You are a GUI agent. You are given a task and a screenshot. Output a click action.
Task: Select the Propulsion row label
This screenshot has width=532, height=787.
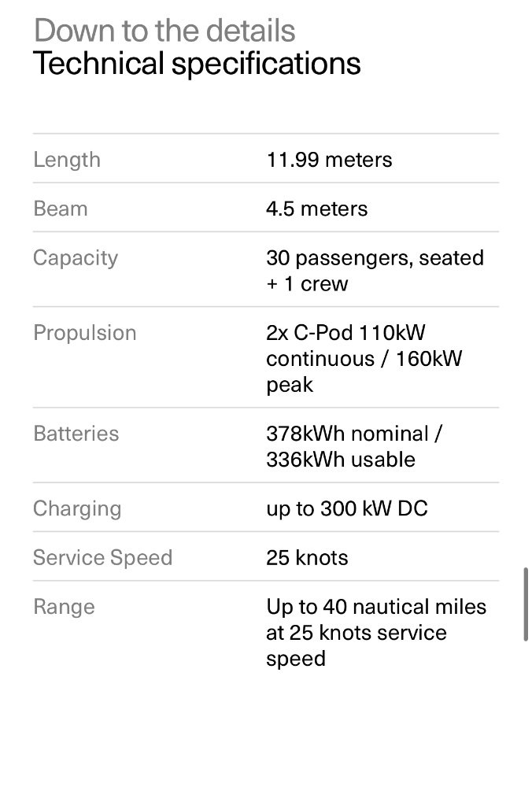click(x=84, y=332)
